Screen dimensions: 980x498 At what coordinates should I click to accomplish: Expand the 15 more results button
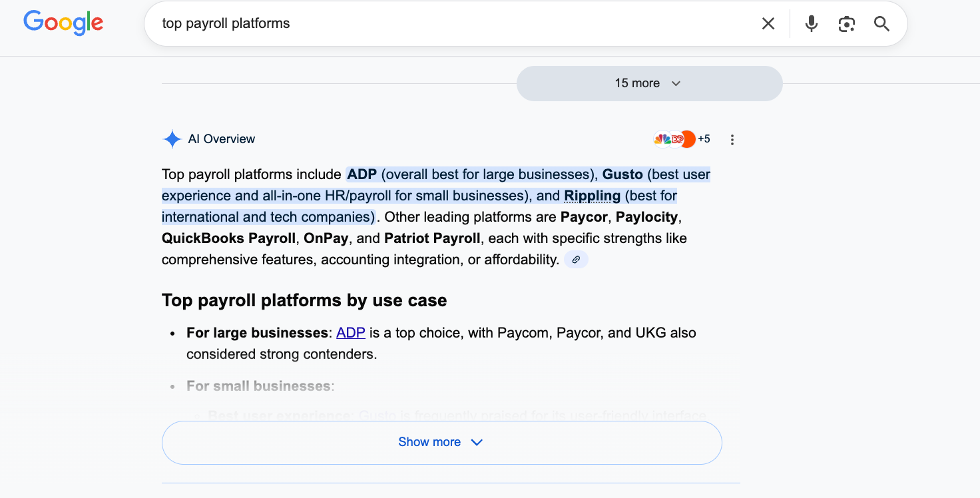click(x=649, y=83)
